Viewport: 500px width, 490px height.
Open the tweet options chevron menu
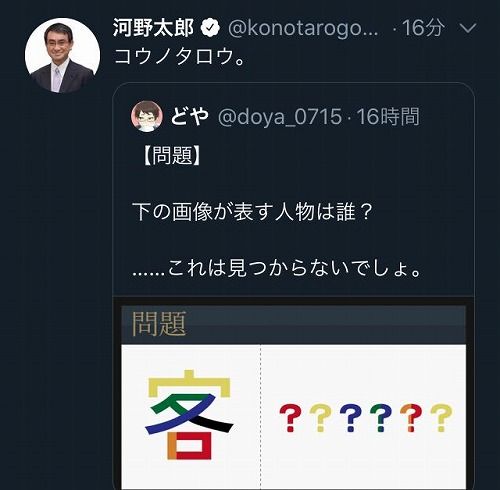468,28
